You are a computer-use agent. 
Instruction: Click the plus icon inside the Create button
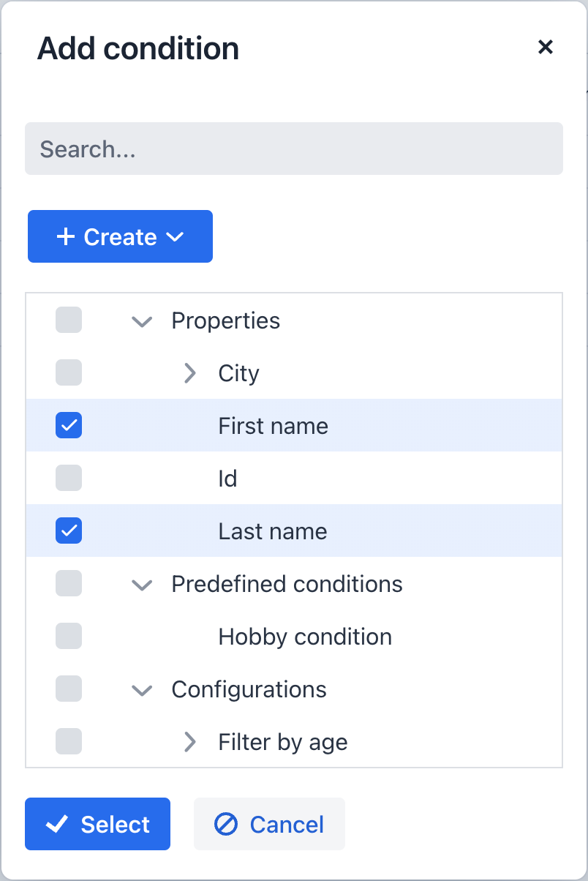point(67,236)
